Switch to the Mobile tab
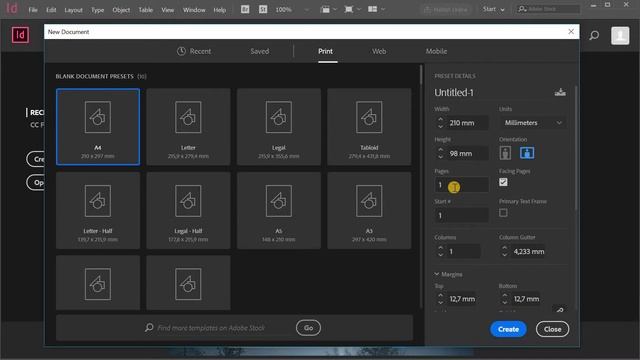This screenshot has height=360, width=640. [436, 51]
